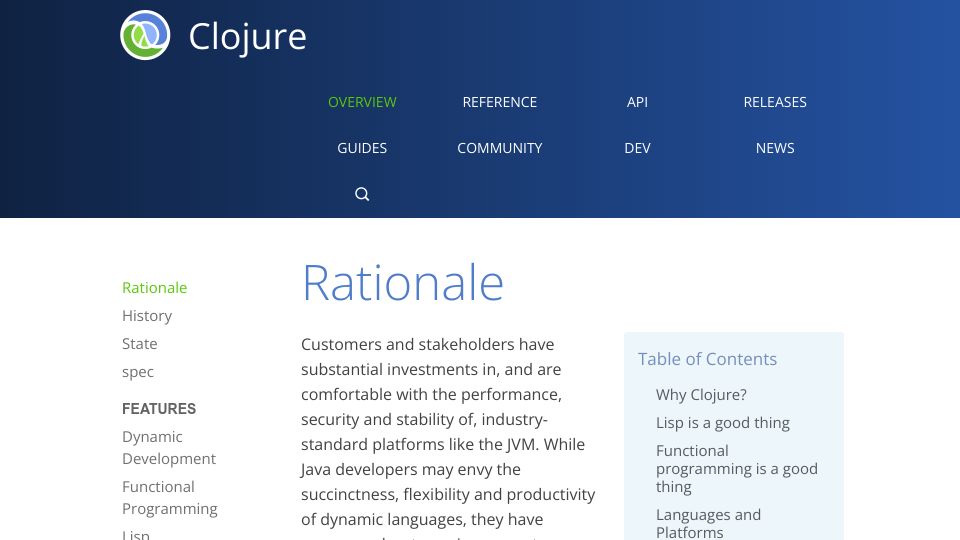Click the Table of Contents heading
The image size is (960, 540).
point(707,359)
